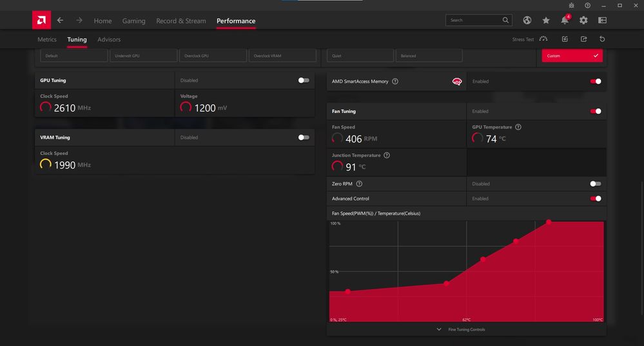The height and width of the screenshot is (346, 644).
Task: Toggle AMD SmartAccess Memory switch
Action: pos(596,81)
